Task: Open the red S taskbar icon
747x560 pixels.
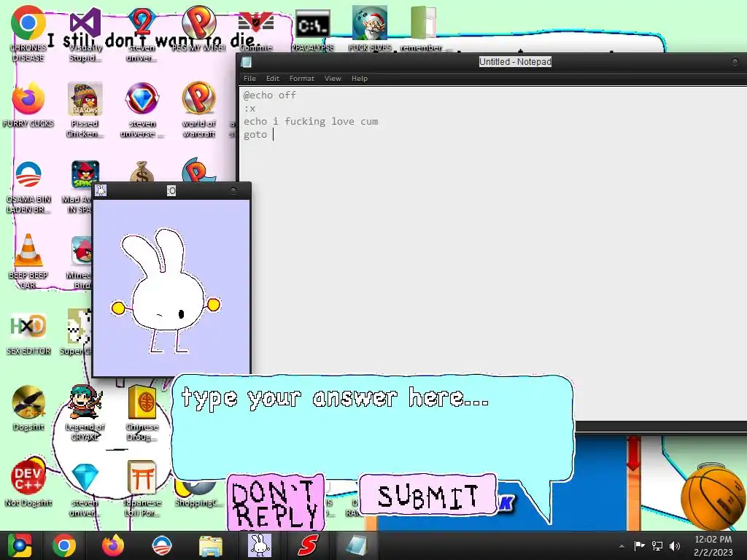Action: 308,545
